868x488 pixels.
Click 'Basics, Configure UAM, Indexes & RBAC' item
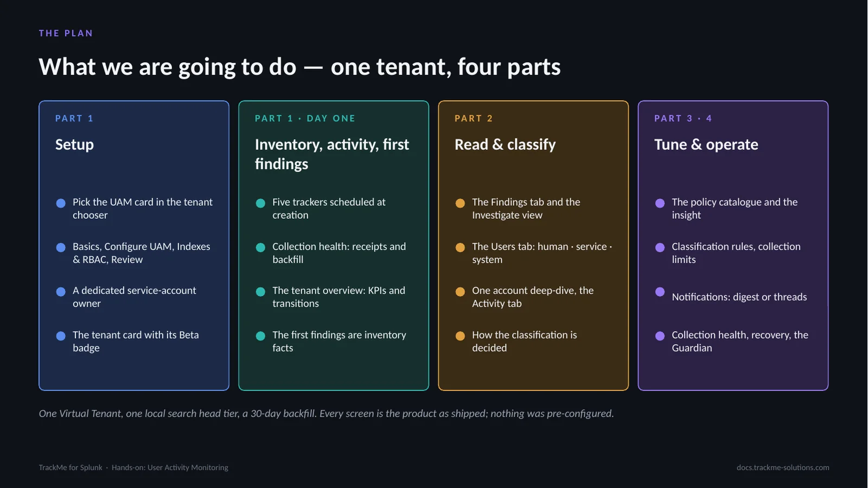pyautogui.click(x=142, y=253)
